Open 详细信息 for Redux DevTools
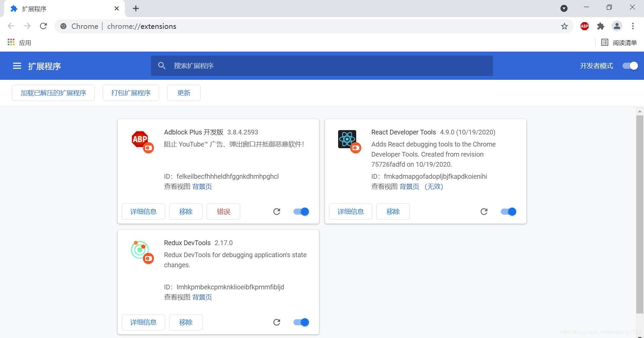The image size is (644, 338). pos(144,322)
